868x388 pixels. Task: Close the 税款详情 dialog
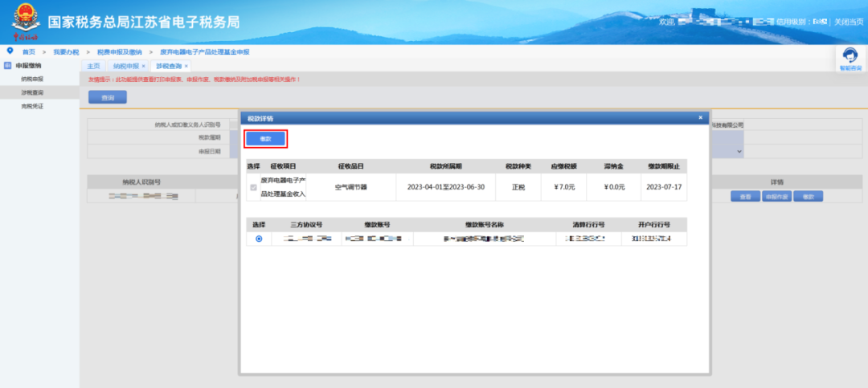(700, 117)
